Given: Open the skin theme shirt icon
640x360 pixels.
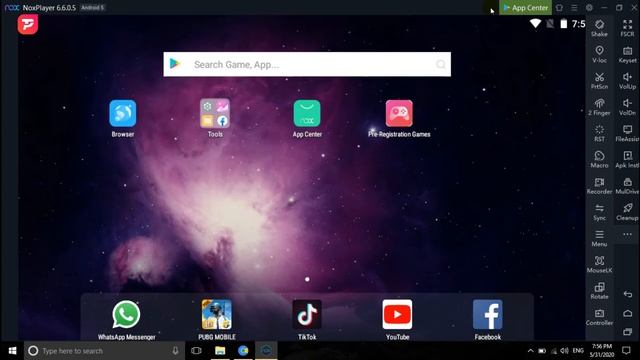Looking at the screenshot, I should pyautogui.click(x=559, y=8).
